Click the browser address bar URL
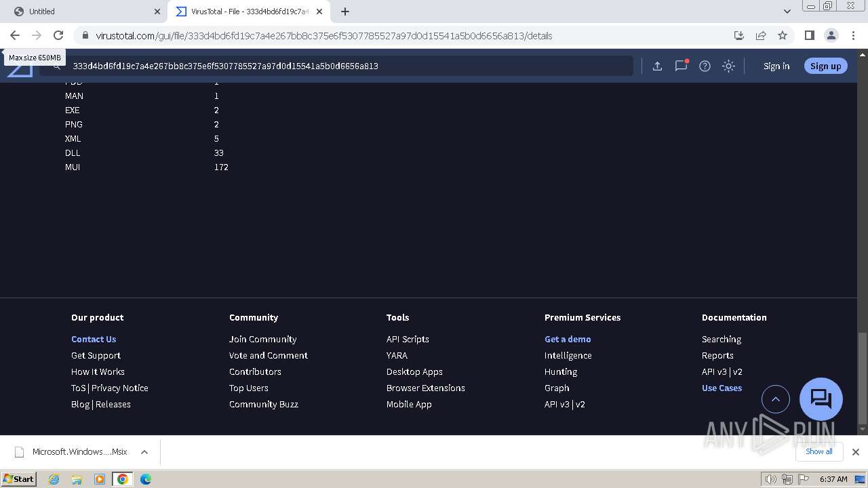868x488 pixels. [324, 36]
